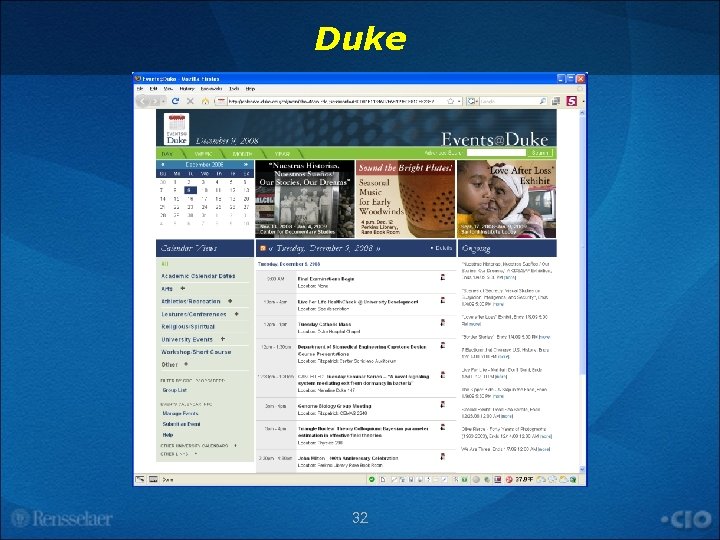Open the Edit menu
The height and width of the screenshot is (540, 720).
coord(153,89)
